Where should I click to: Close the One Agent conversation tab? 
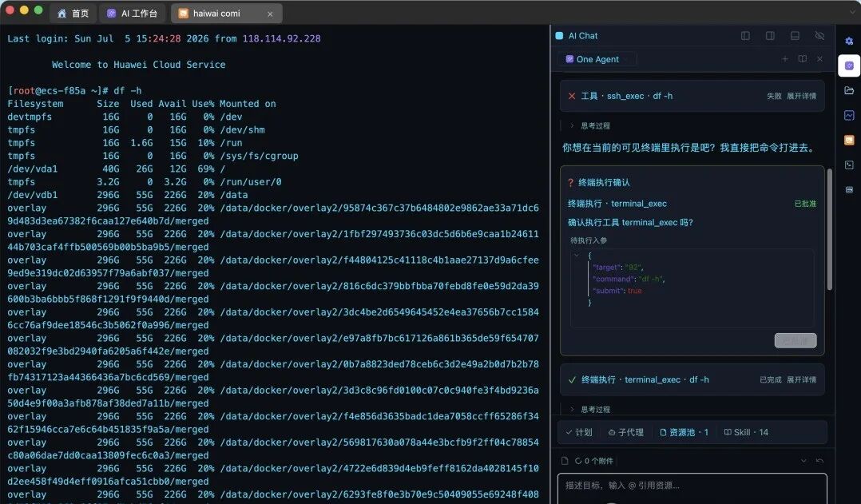819,59
